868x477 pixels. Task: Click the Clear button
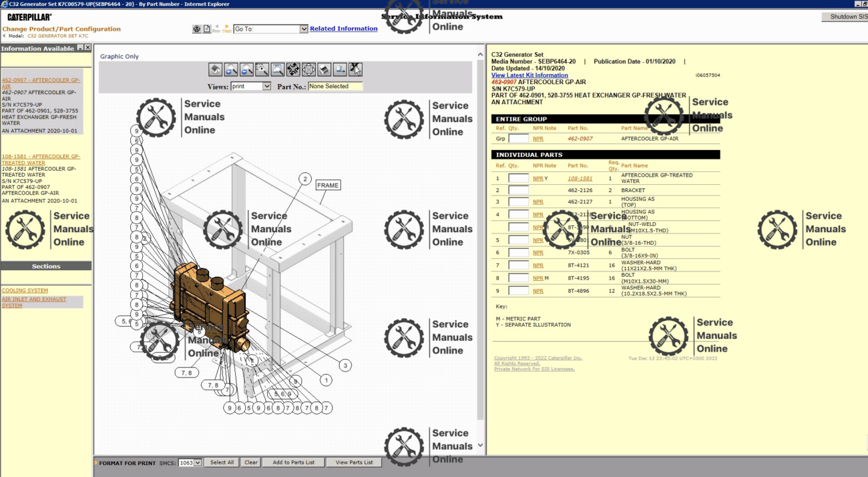(x=251, y=462)
